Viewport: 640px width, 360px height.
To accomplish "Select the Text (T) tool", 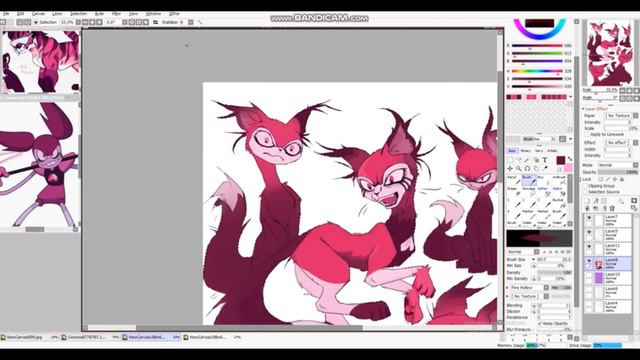I will 545,160.
